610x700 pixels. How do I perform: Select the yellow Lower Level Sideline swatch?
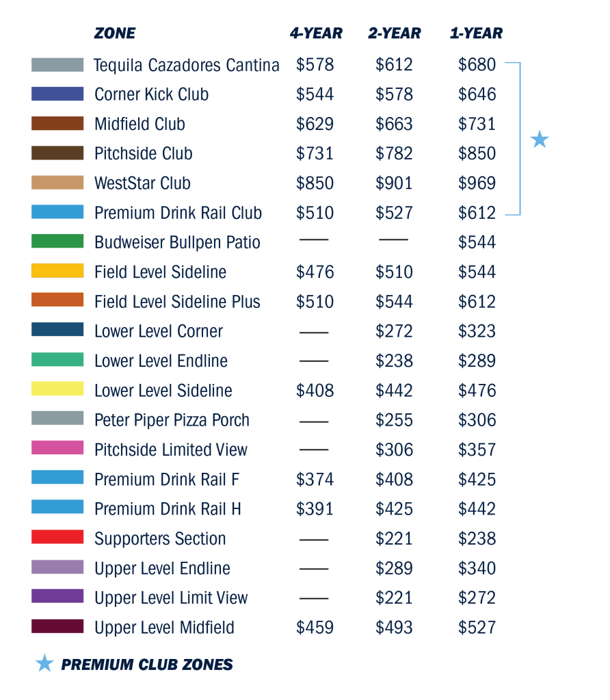(x=57, y=389)
